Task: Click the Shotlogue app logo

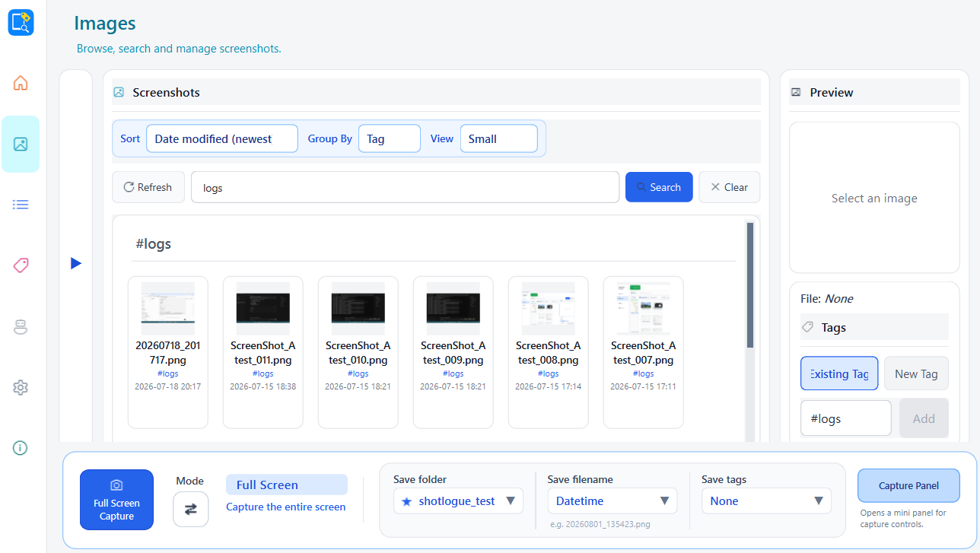Action: [x=21, y=22]
